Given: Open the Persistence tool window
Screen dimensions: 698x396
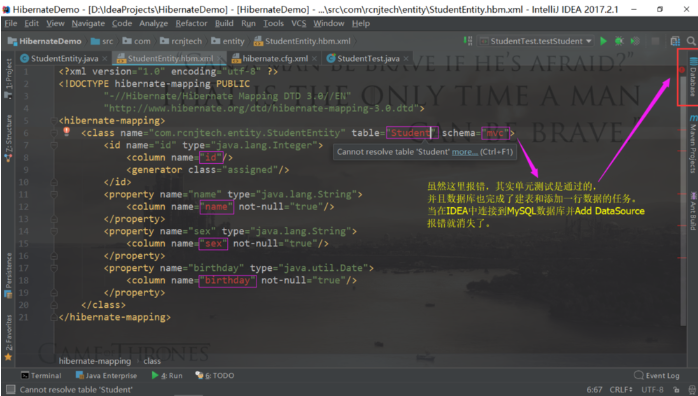Looking at the screenshot, I should [8, 275].
